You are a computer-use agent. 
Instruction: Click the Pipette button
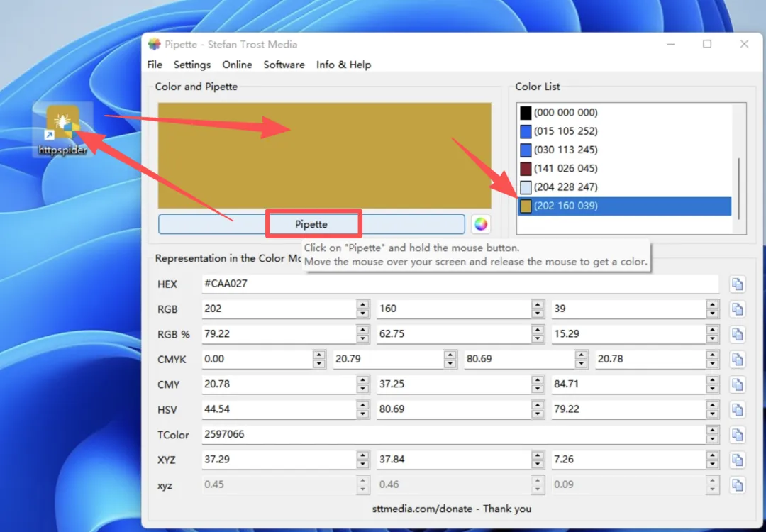(x=311, y=224)
